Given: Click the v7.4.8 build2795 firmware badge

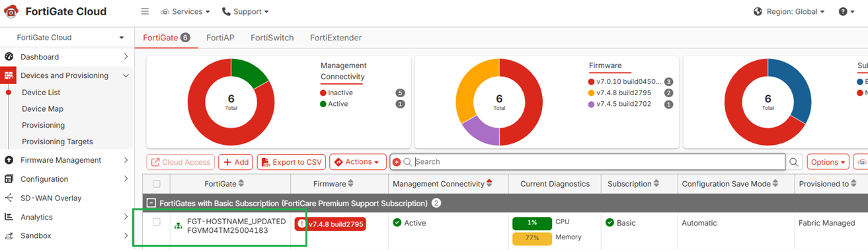Looking at the screenshot, I should pos(331,224).
